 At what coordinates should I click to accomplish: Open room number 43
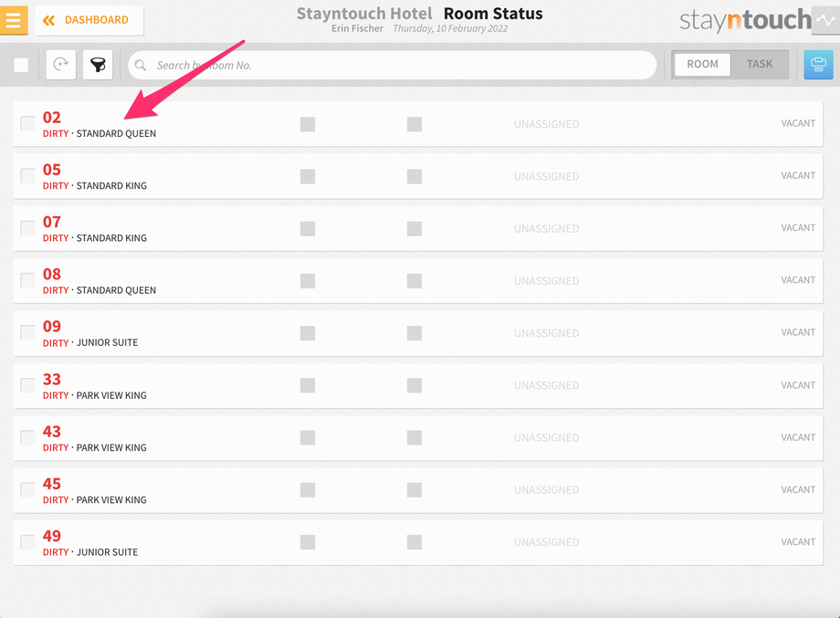coord(52,432)
